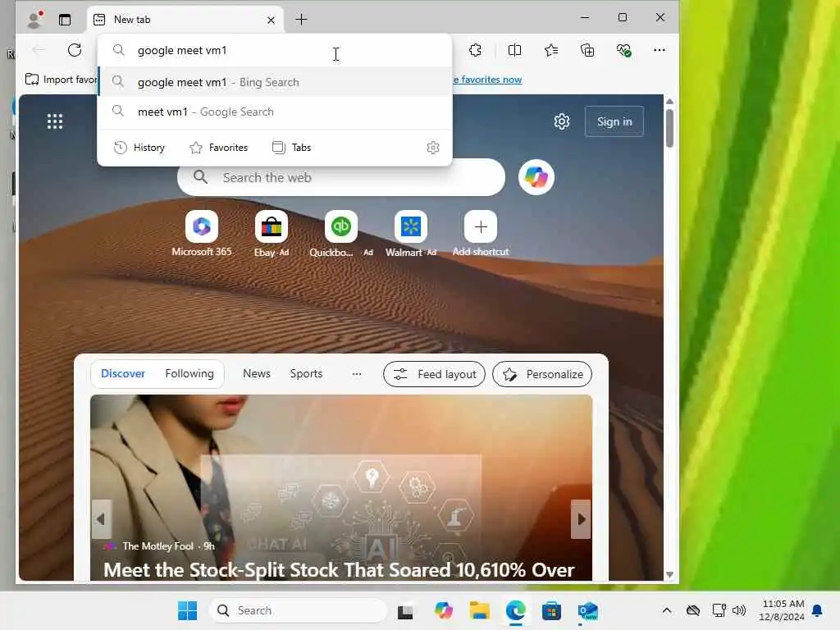Open the Sports feed tab
Viewport: 840px width, 630px height.
tap(306, 373)
